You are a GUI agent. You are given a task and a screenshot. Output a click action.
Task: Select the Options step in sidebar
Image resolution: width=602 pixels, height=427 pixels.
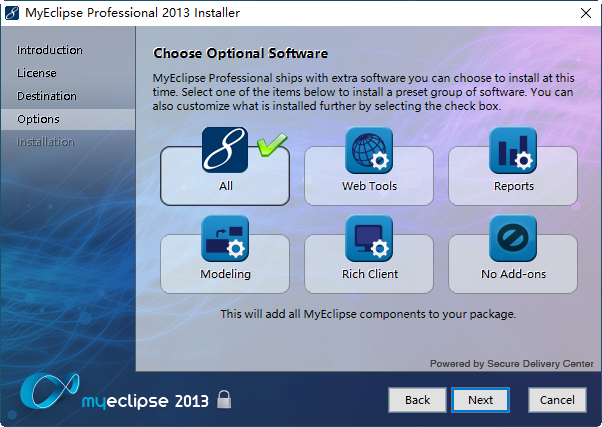click(38, 119)
